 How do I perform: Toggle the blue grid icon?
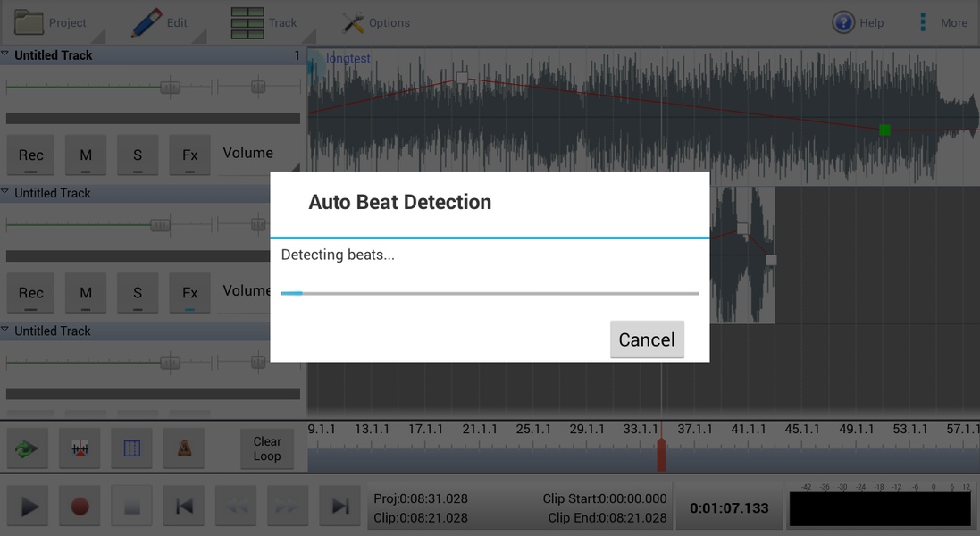point(132,448)
